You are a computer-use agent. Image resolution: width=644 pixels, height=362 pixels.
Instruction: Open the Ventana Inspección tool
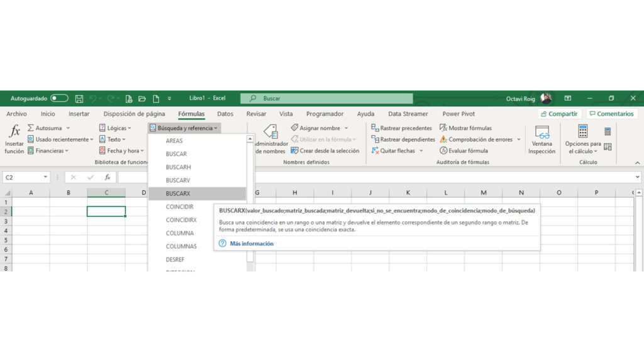541,139
